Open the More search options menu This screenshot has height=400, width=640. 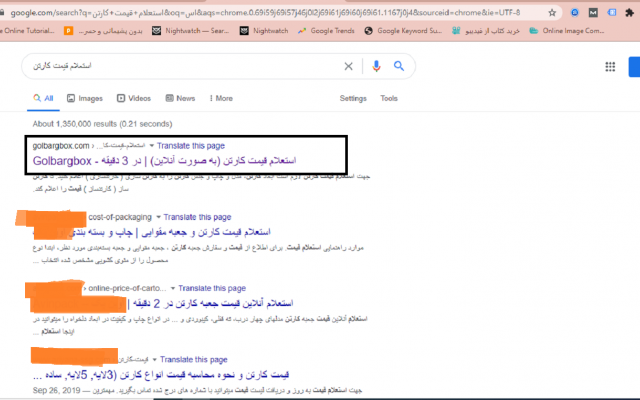221,98
